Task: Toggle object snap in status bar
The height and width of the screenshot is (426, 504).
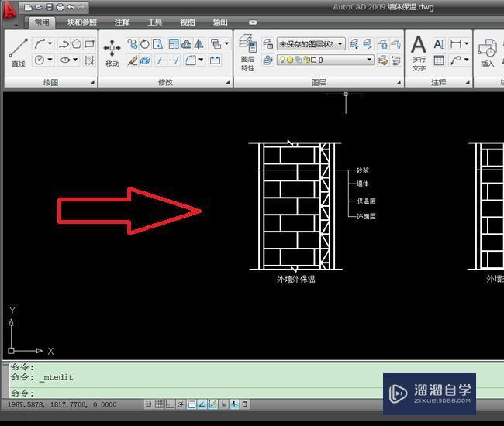Action: (x=192, y=404)
